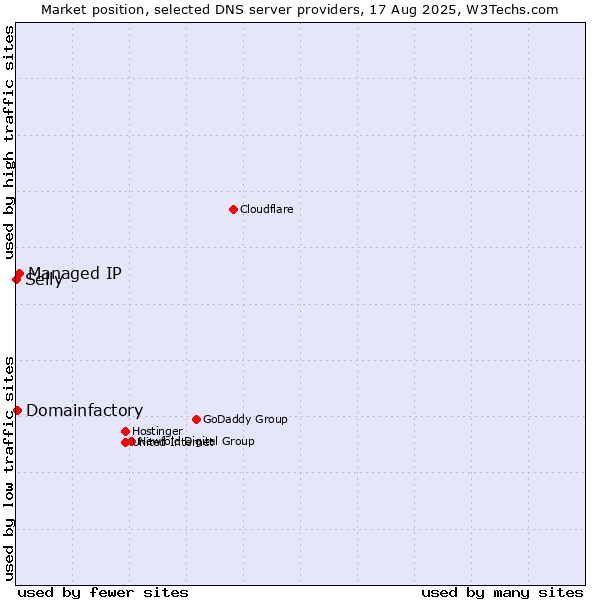Click the 'used by high traffic sites' axis label
The height and width of the screenshot is (600, 600).
pyautogui.click(x=8, y=142)
